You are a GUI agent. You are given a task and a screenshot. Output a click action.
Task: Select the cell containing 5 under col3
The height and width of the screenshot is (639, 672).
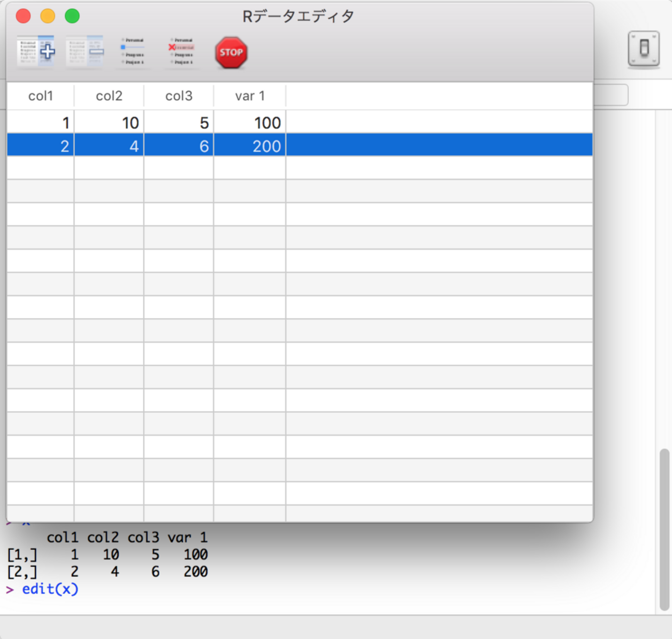click(x=179, y=122)
